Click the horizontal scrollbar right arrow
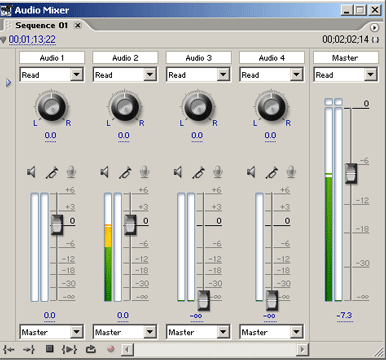Image resolution: width=386 pixels, height=360 pixels. click(302, 349)
